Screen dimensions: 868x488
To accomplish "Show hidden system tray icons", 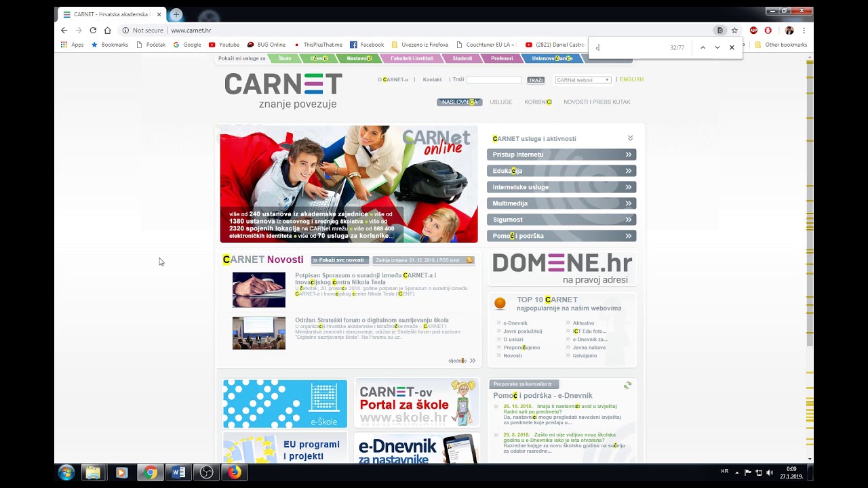I will click(737, 472).
